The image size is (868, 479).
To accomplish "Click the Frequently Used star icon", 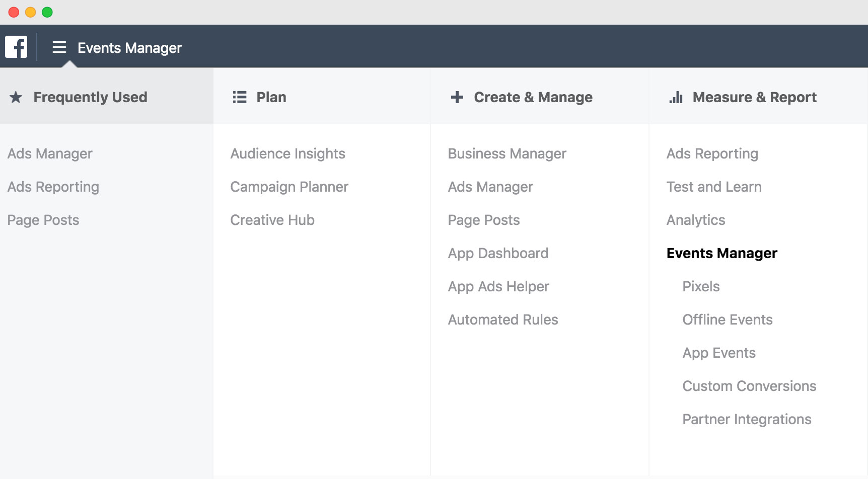I will 16,97.
